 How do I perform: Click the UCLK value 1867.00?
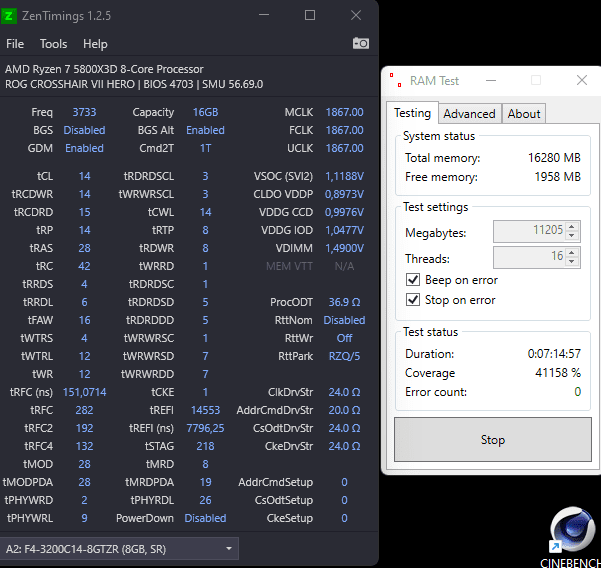pos(344,148)
